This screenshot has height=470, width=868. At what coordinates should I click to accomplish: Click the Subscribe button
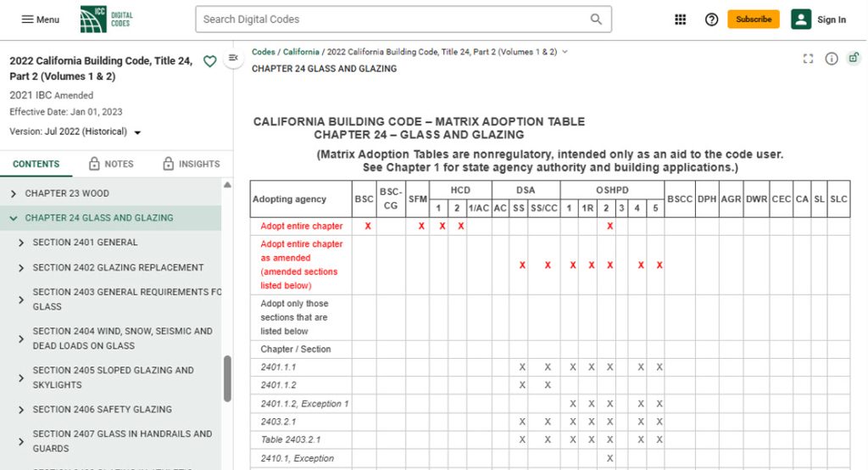pyautogui.click(x=754, y=20)
